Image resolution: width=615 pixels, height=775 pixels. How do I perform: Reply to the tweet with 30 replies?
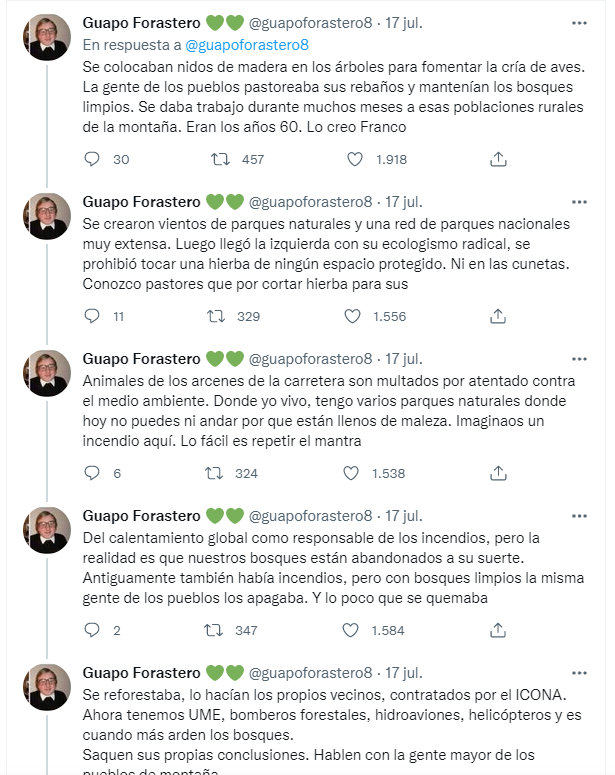tap(93, 159)
